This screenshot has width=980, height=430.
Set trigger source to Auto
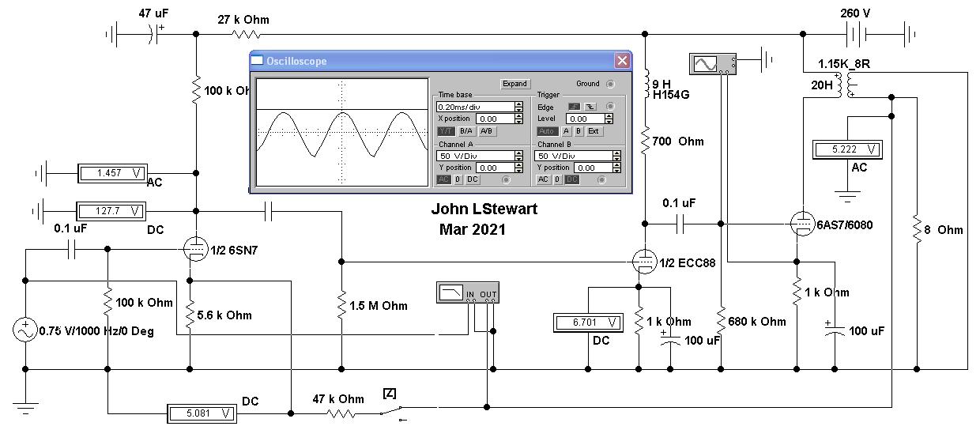pos(548,131)
